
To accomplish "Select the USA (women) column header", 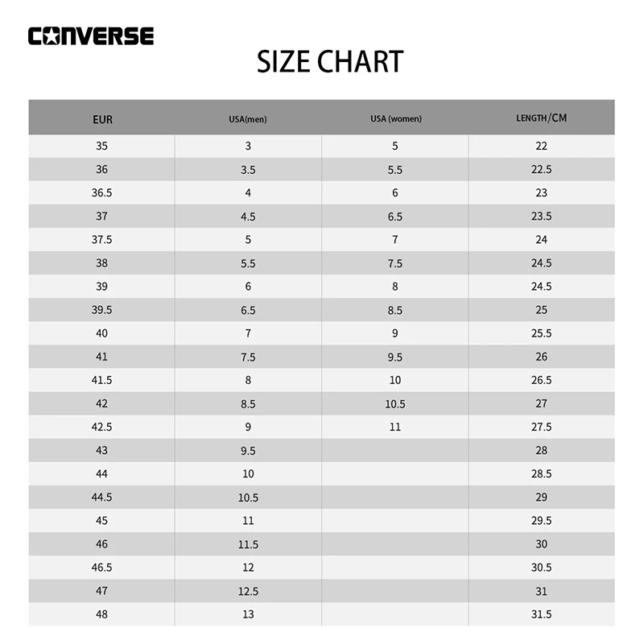I will point(395,119).
